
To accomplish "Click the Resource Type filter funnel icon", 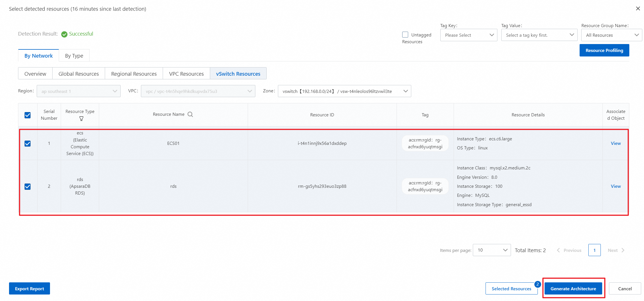I will pyautogui.click(x=81, y=119).
